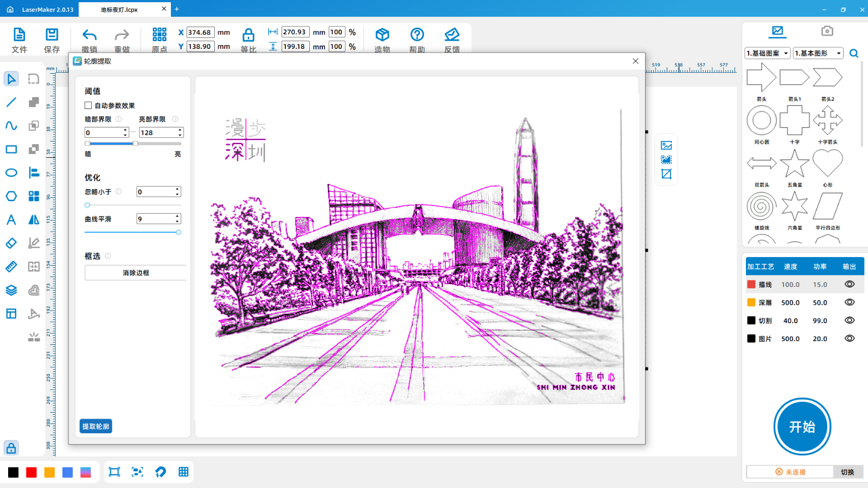Click the Undo (撤销) arrow icon
This screenshot has width=868, height=488.
click(x=90, y=35)
